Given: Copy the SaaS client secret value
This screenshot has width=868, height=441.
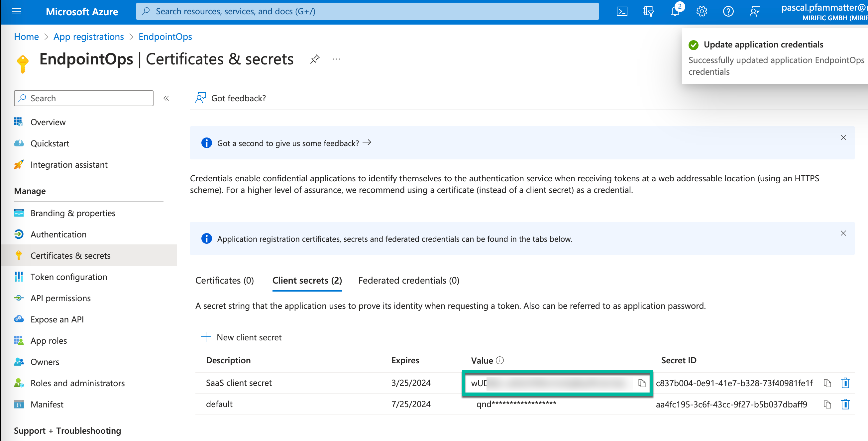Looking at the screenshot, I should coord(642,383).
